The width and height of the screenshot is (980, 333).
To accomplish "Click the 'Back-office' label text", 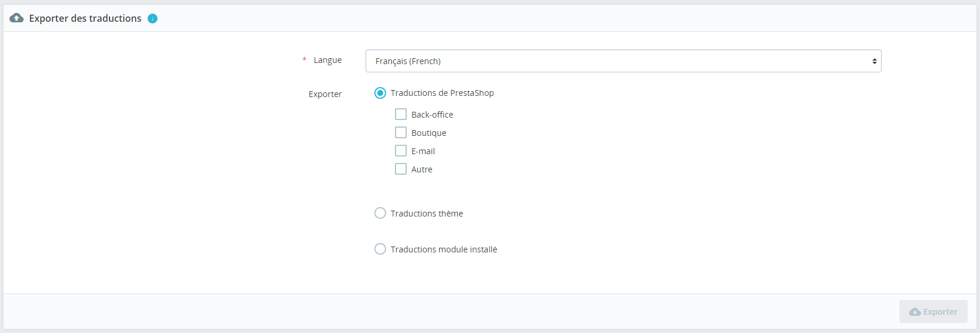I will 432,115.
